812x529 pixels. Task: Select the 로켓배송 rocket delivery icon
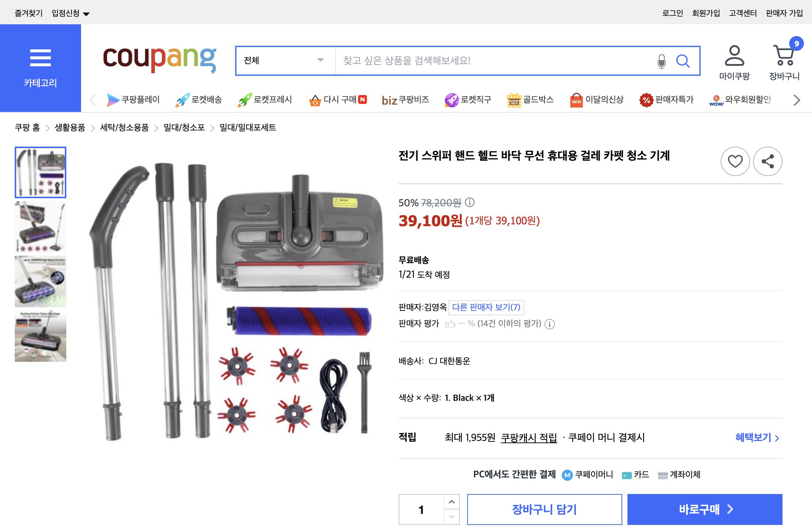click(x=199, y=99)
